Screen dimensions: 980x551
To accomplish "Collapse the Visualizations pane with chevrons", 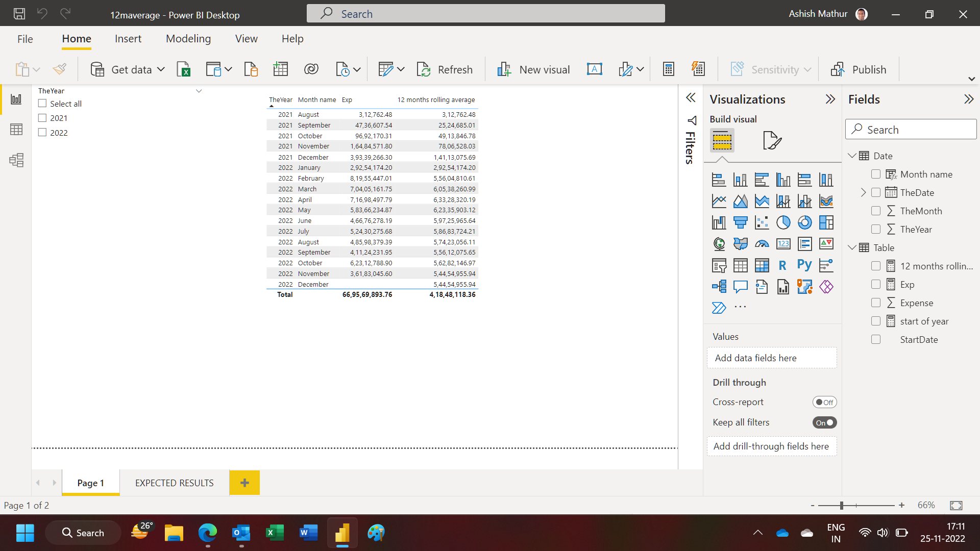I will tap(830, 99).
